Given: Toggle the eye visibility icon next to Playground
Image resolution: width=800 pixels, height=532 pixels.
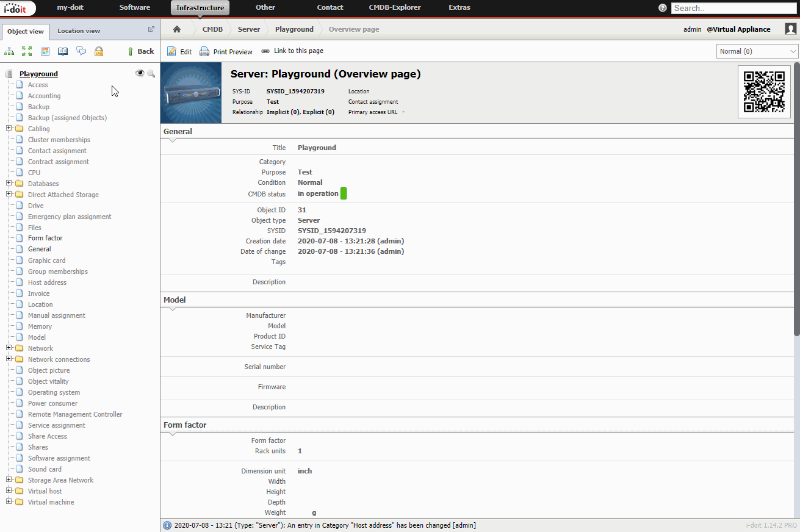Looking at the screenshot, I should coord(140,73).
